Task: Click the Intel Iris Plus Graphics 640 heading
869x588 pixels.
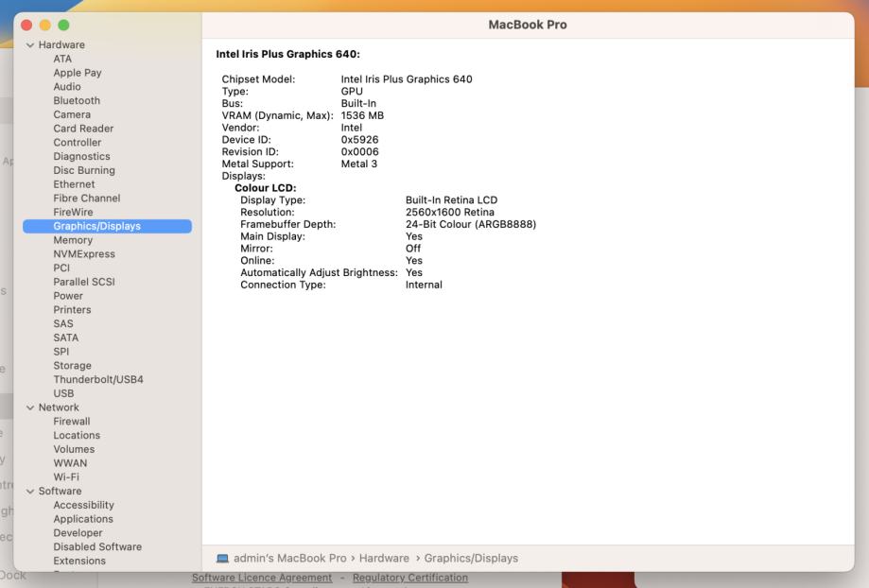Action: click(287, 54)
